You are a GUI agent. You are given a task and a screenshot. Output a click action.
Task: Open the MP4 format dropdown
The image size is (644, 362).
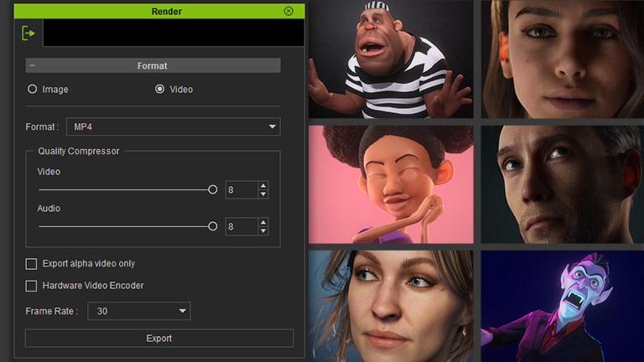[173, 127]
